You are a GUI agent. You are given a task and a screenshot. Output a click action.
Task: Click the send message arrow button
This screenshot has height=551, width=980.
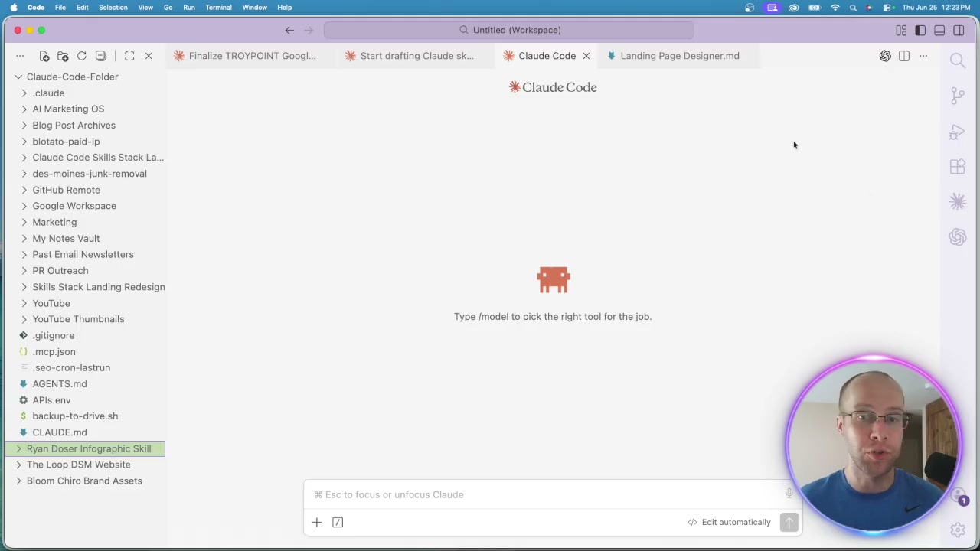pos(789,522)
